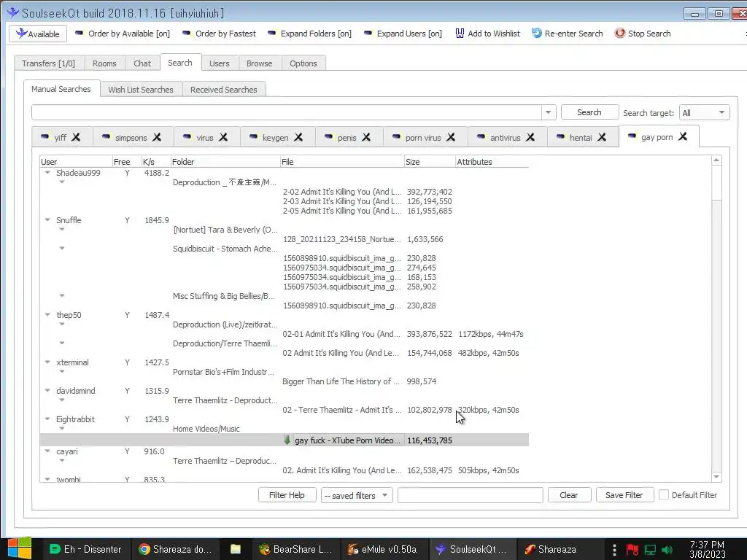Click the search query input field
Image resolution: width=747 pixels, height=560 pixels.
pos(286,112)
